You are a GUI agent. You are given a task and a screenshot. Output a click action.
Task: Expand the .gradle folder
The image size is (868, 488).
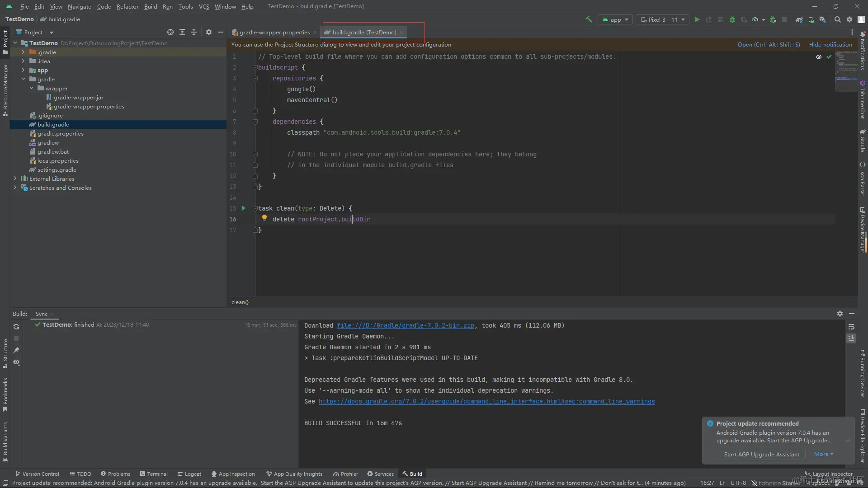(x=23, y=52)
